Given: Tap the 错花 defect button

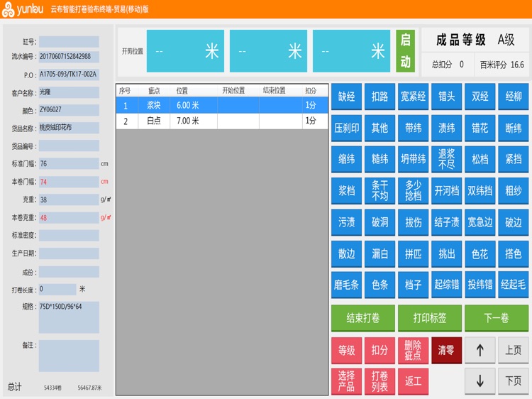Looking at the screenshot, I should 480,128.
